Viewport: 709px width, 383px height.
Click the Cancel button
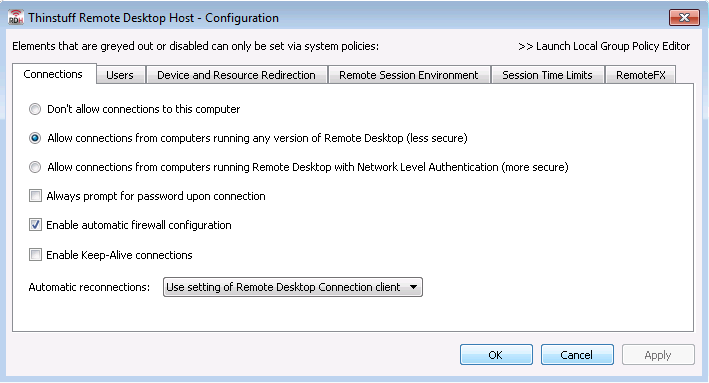[x=577, y=355]
